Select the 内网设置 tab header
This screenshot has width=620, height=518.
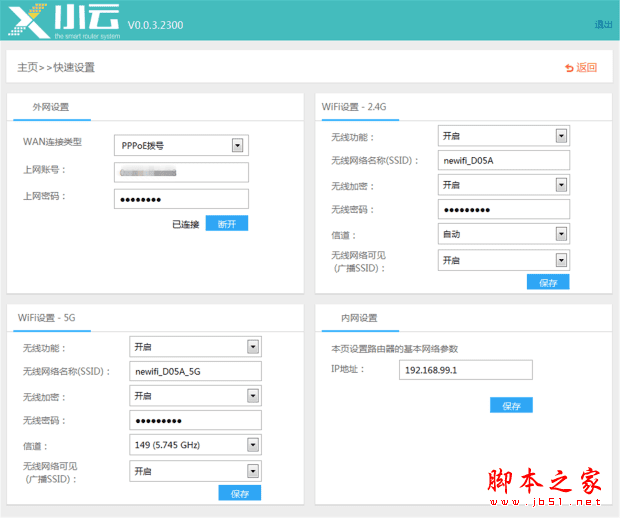coord(359,318)
